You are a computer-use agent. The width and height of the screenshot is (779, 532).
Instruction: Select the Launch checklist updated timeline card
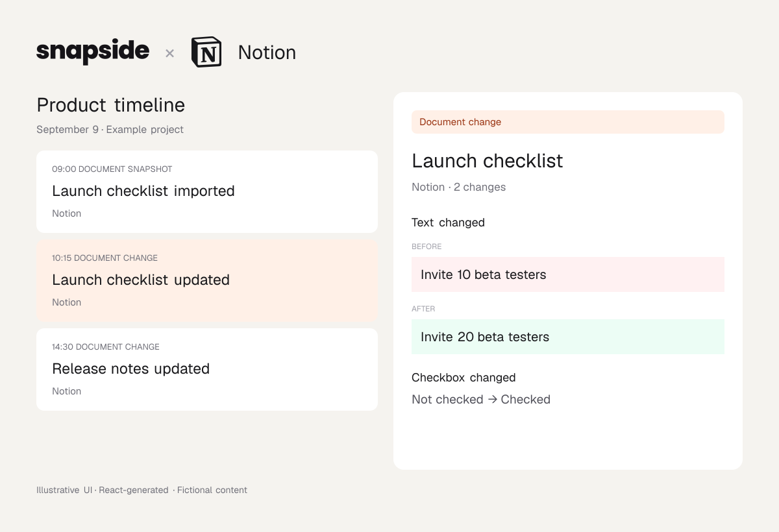point(207,280)
